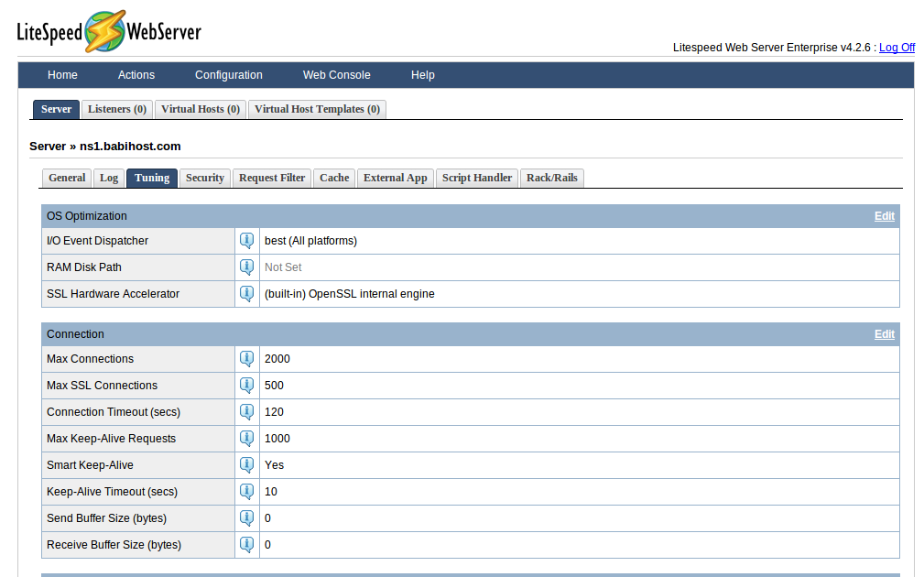This screenshot has width=924, height=577.
Task: Open the Configuration menu
Action: pyautogui.click(x=229, y=75)
